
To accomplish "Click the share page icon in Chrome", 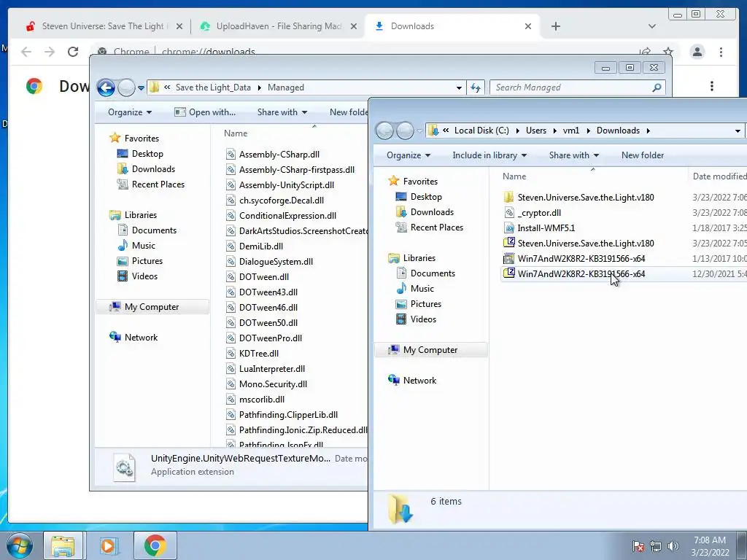I will point(645,52).
